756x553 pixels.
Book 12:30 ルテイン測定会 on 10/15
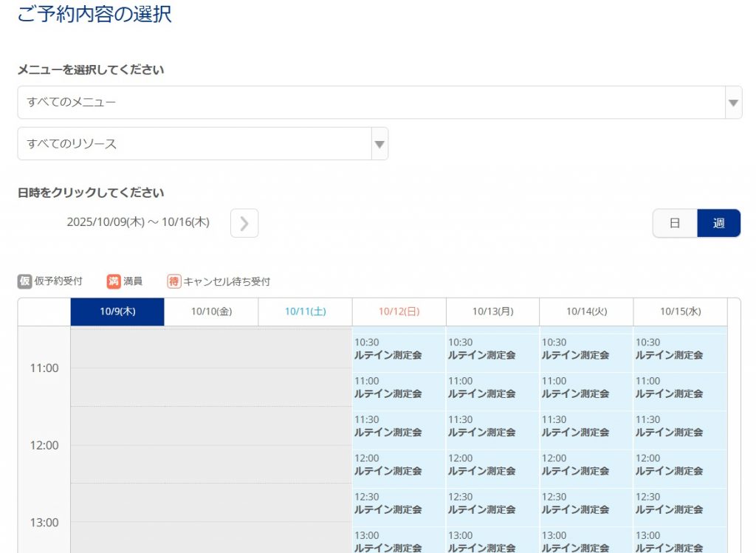(680, 504)
